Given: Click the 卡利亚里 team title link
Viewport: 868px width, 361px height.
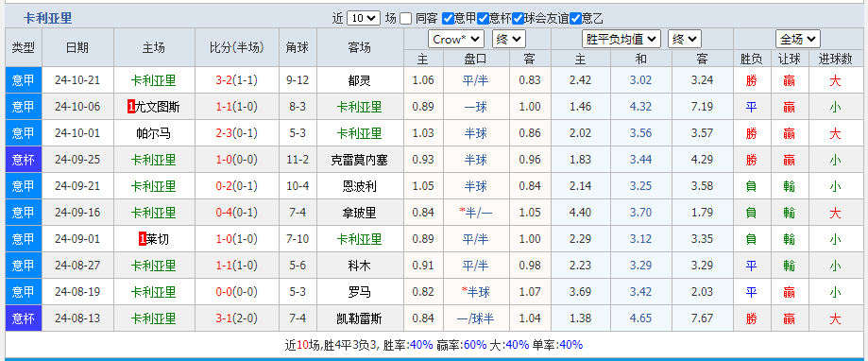Looking at the screenshot, I should 47,18.
